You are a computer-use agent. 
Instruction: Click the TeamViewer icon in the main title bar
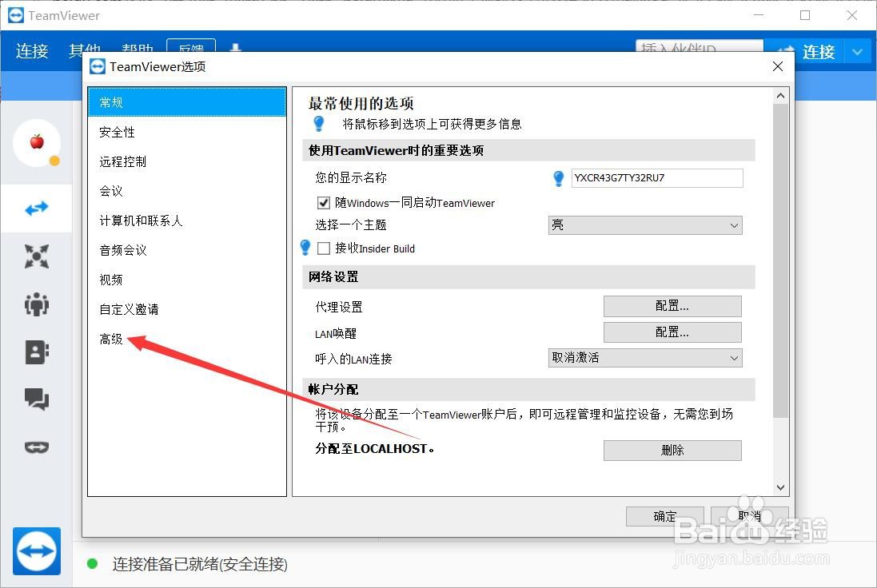tap(16, 15)
